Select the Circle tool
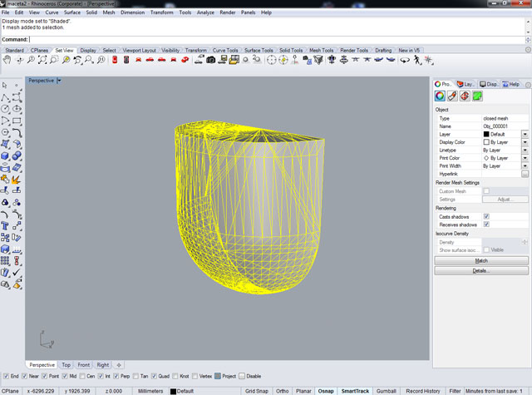 pyautogui.click(x=5, y=109)
